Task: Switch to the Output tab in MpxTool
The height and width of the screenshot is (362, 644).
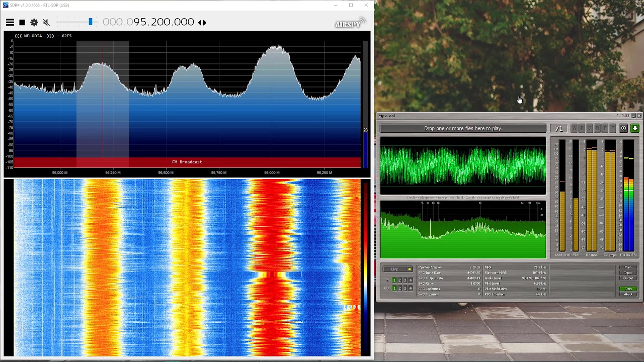Action: tap(628, 278)
